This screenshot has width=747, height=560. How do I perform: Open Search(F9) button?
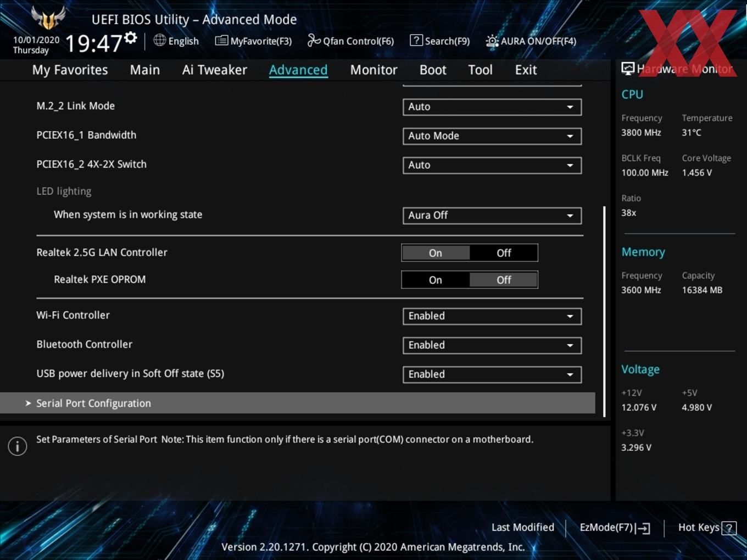pyautogui.click(x=440, y=41)
